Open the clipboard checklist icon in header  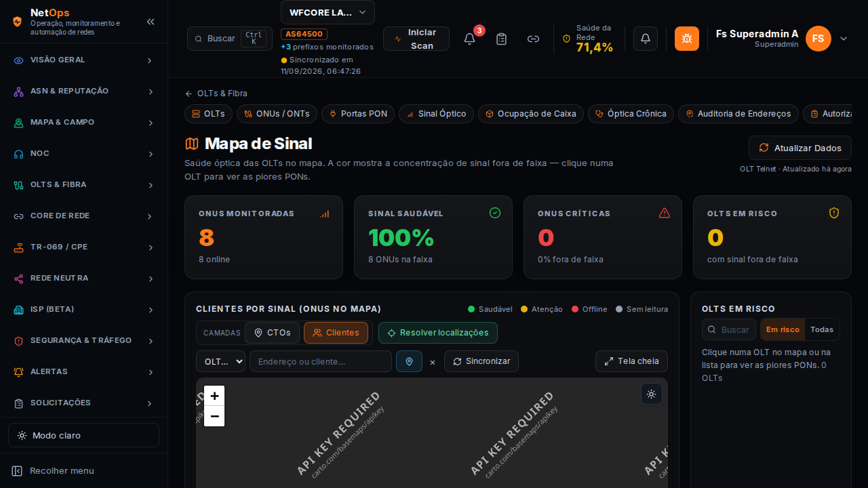pyautogui.click(x=501, y=39)
